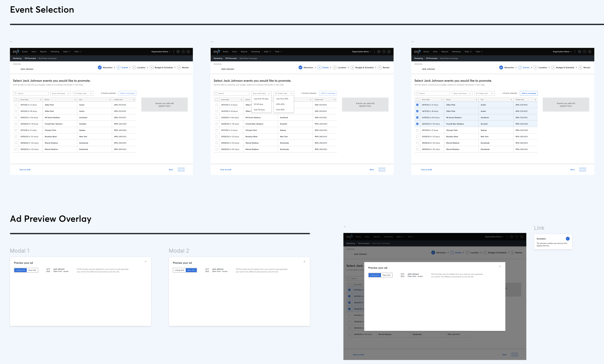Close the Modal 1 preview with its X icon

pos(145,261)
